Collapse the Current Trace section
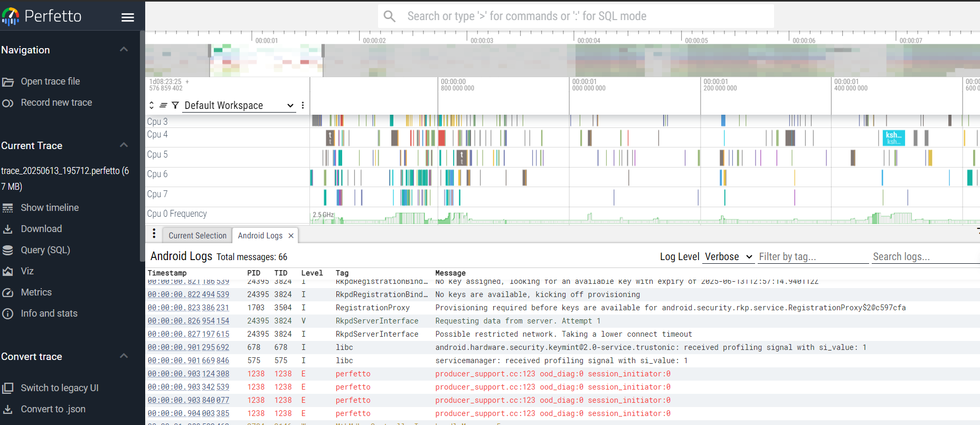 point(124,145)
